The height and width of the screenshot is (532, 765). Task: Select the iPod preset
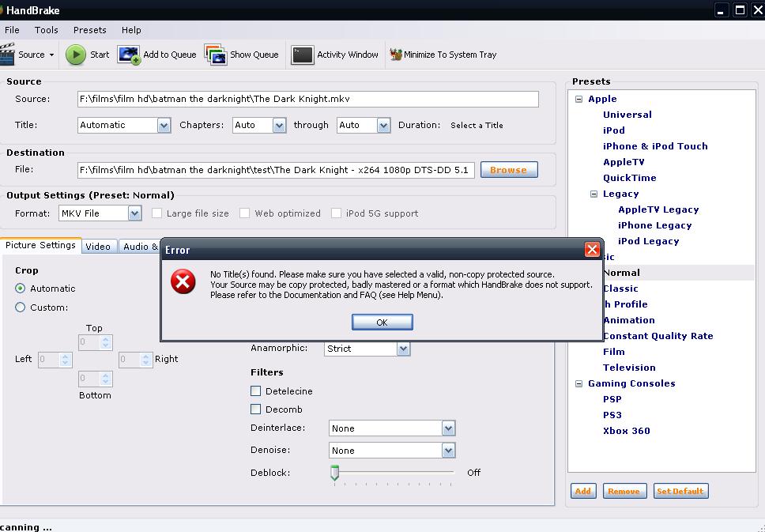point(613,130)
